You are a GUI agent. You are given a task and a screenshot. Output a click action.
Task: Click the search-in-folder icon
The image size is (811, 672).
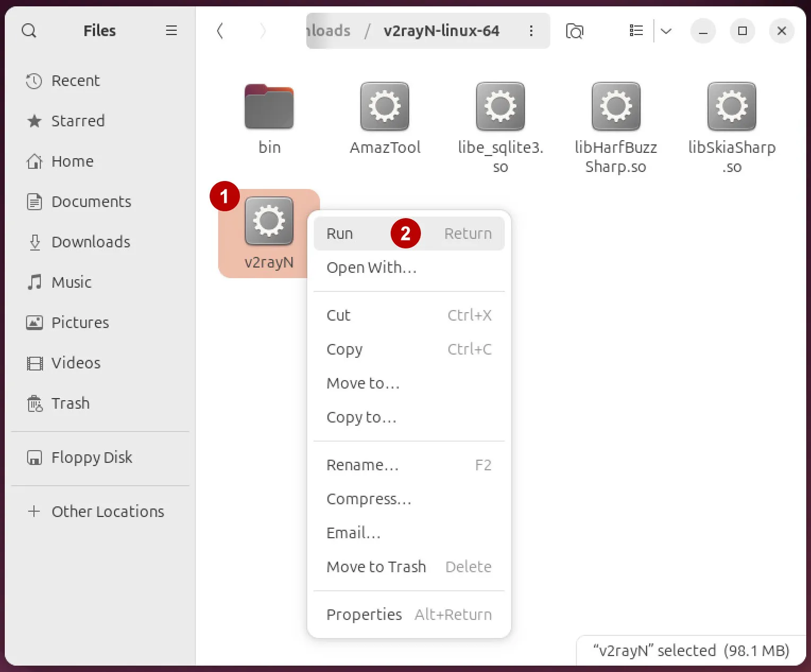574,31
